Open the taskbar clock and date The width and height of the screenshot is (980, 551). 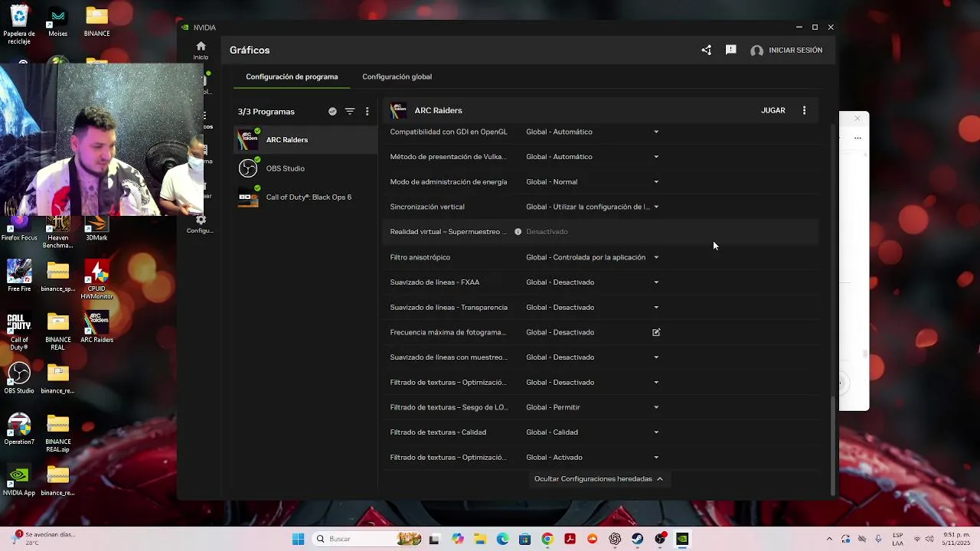pos(955,539)
